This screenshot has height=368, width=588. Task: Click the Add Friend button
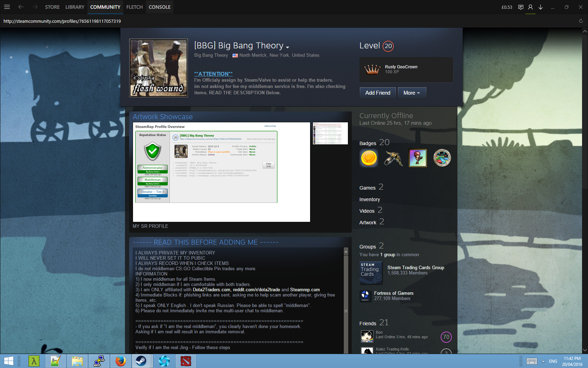(378, 93)
